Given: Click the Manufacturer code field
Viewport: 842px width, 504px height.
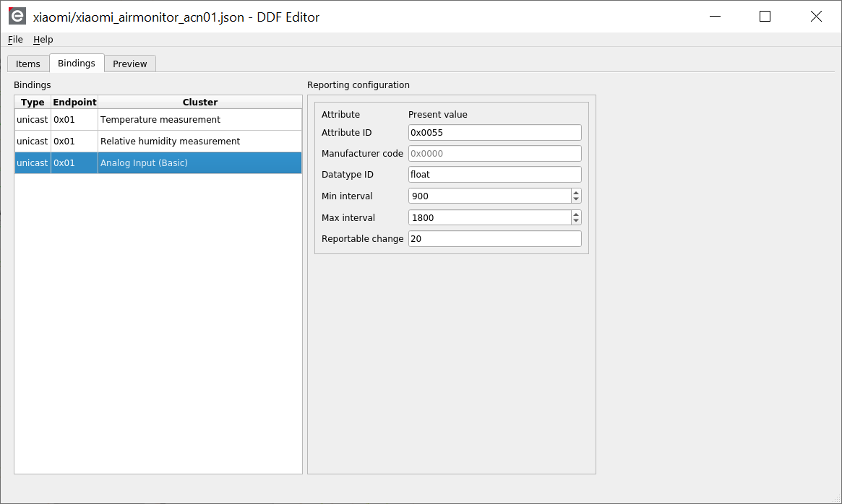Looking at the screenshot, I should [494, 153].
